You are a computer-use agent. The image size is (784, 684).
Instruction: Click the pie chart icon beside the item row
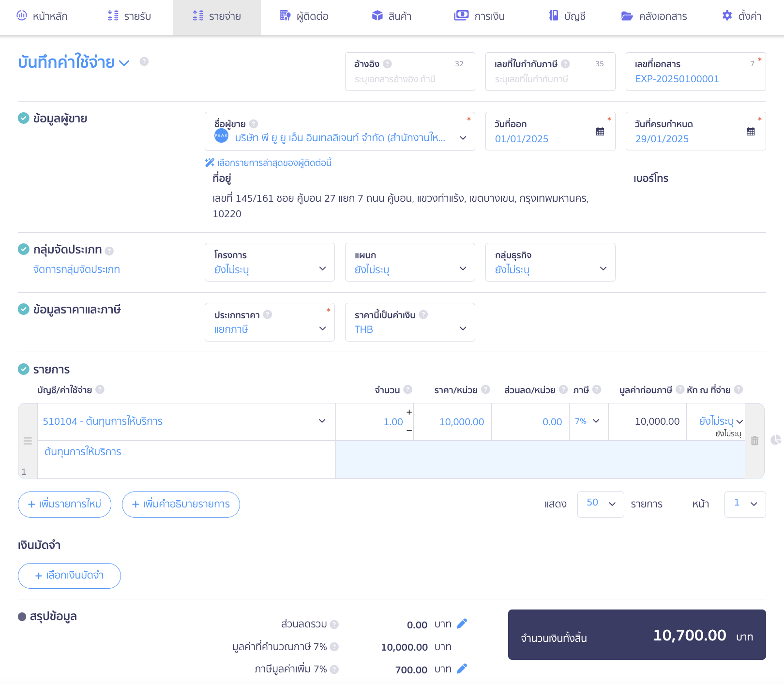[776, 440]
